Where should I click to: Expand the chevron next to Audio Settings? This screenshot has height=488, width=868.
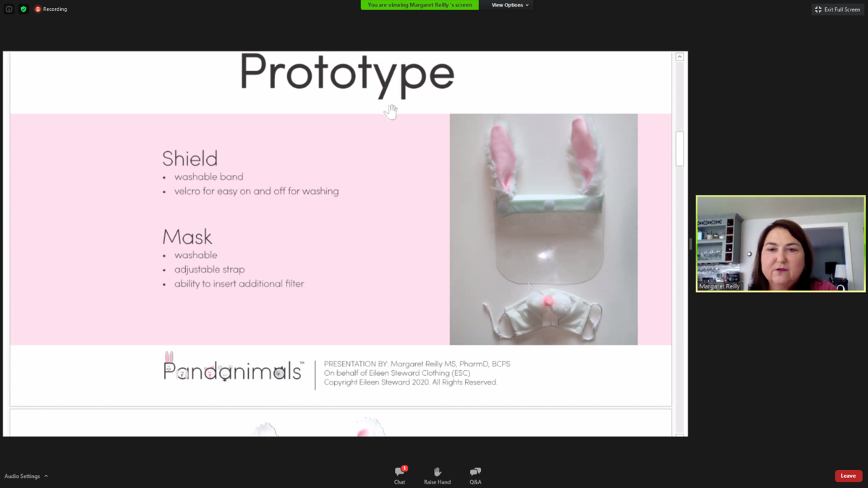pyautogui.click(x=46, y=476)
